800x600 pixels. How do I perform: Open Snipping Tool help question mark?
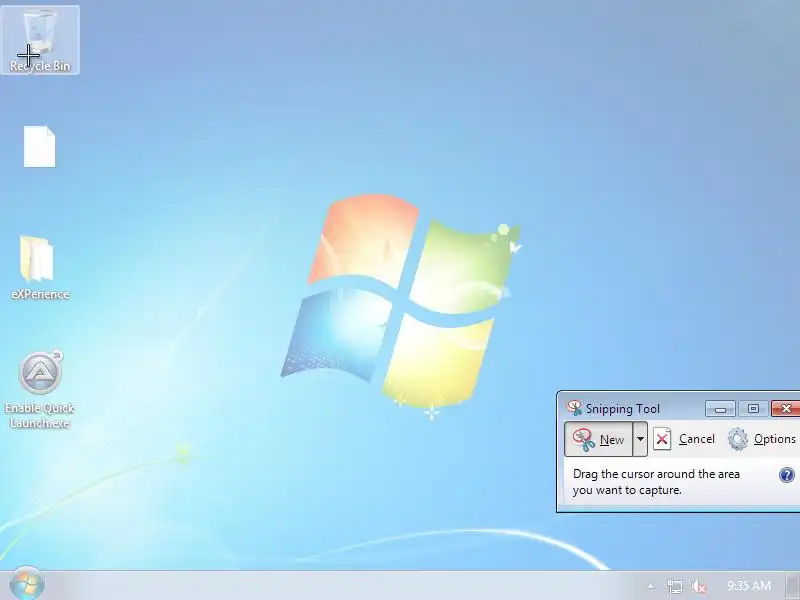[x=787, y=475]
